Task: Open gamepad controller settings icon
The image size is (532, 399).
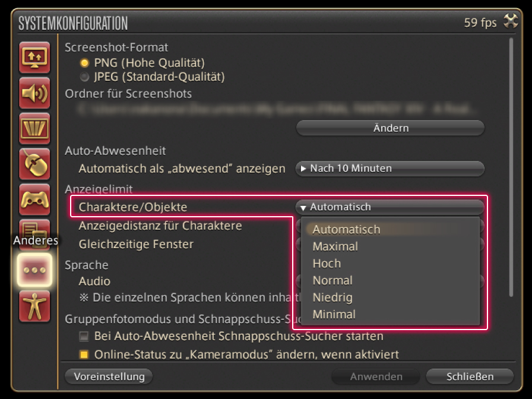Action: (34, 199)
